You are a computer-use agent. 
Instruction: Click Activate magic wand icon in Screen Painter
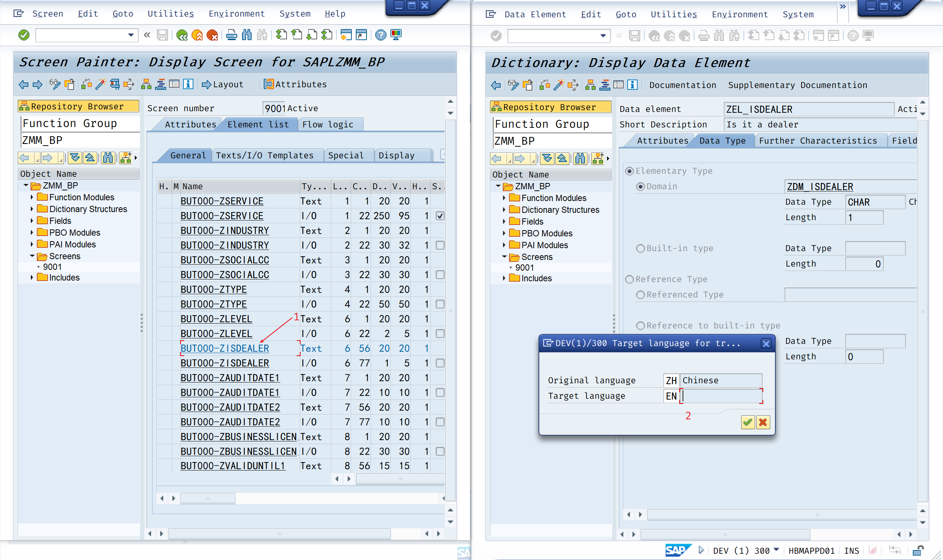101,84
